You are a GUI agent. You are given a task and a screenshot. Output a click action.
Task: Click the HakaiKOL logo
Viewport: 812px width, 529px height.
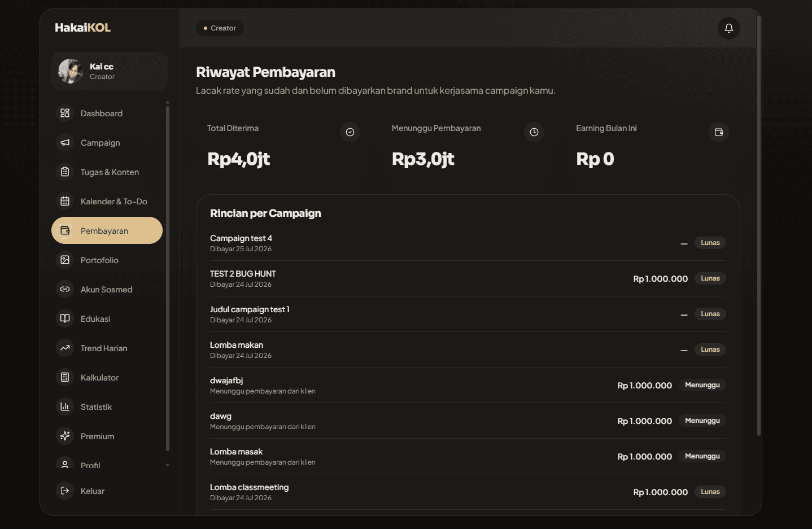[x=82, y=28]
